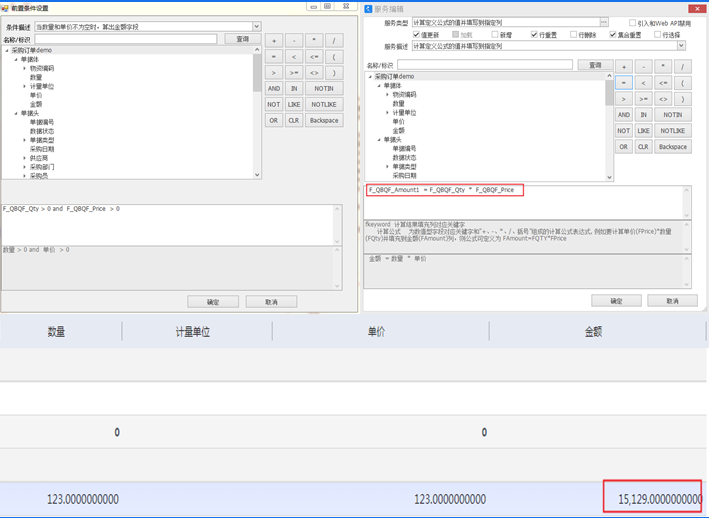Image resolution: width=709 pixels, height=518 pixels.
Task: Collapse 采购订单demo node in precondition tree
Action: pyautogui.click(x=7, y=50)
